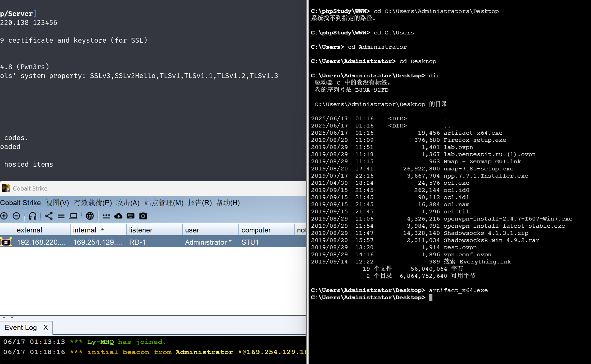The height and width of the screenshot is (364, 591).
Task: Open the 站点管理(M) menu
Action: click(x=164, y=203)
